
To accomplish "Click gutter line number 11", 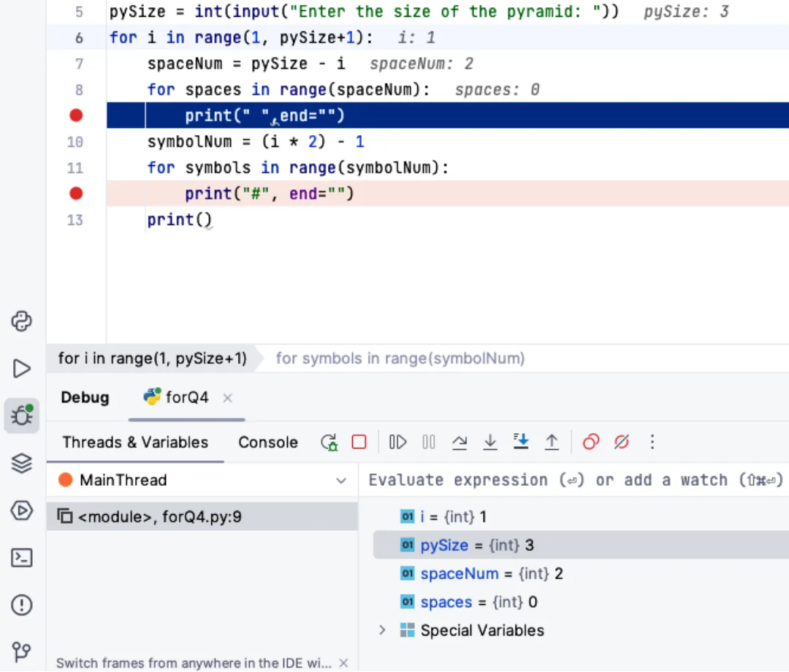I will [75, 168].
